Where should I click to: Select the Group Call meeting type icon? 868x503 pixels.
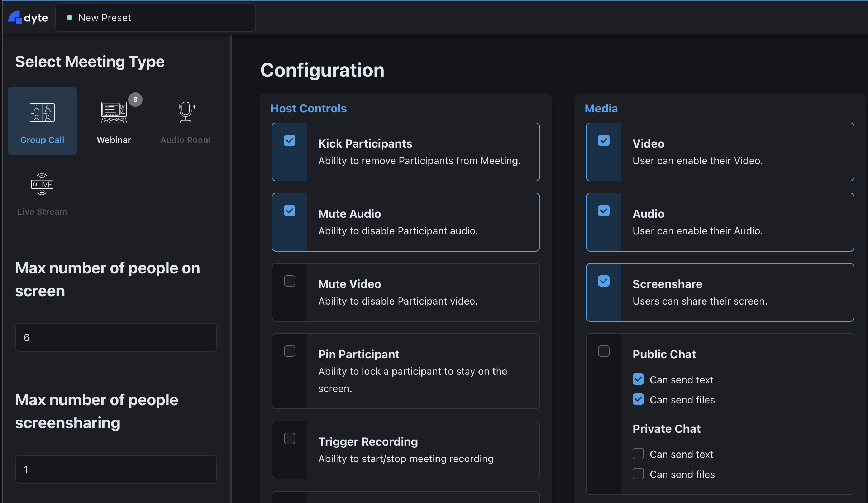click(x=42, y=112)
